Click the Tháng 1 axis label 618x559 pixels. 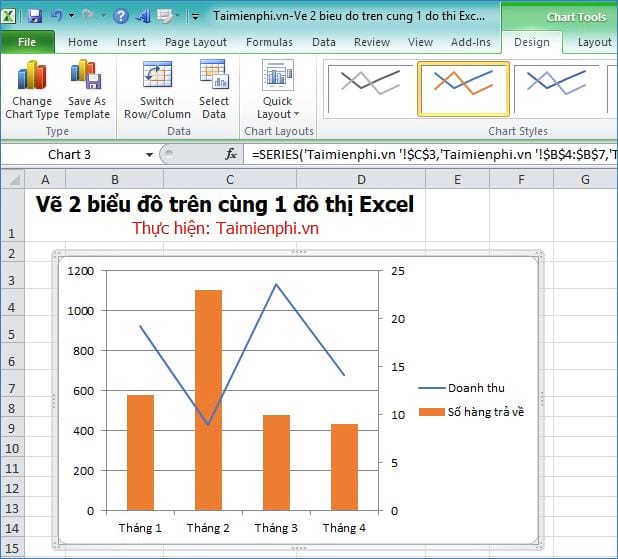click(x=140, y=528)
